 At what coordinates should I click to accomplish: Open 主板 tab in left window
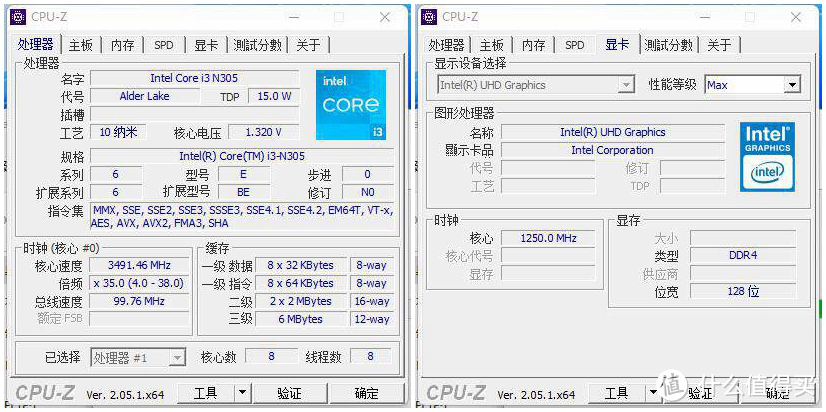81,45
